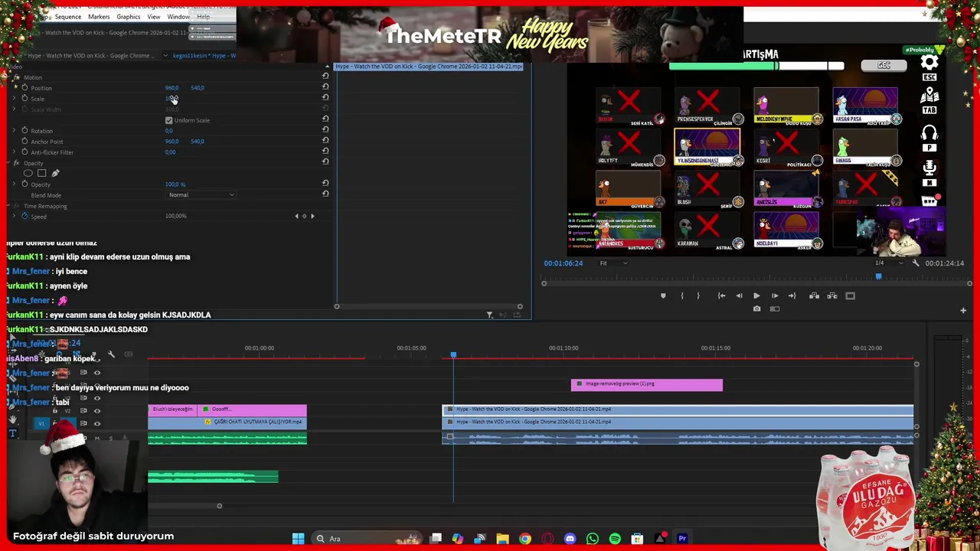Reset the Blend Mode parameter
Viewport: 980px width, 551px height.
click(325, 194)
